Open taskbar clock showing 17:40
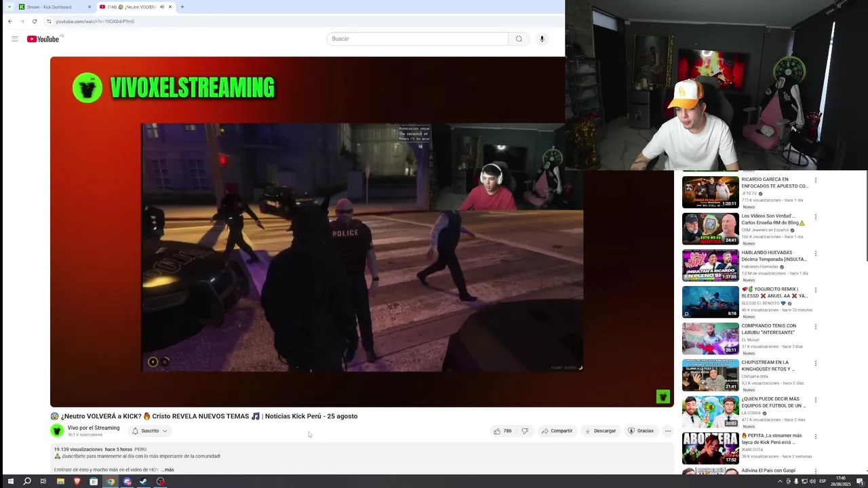868x488 pixels. pyautogui.click(x=841, y=481)
